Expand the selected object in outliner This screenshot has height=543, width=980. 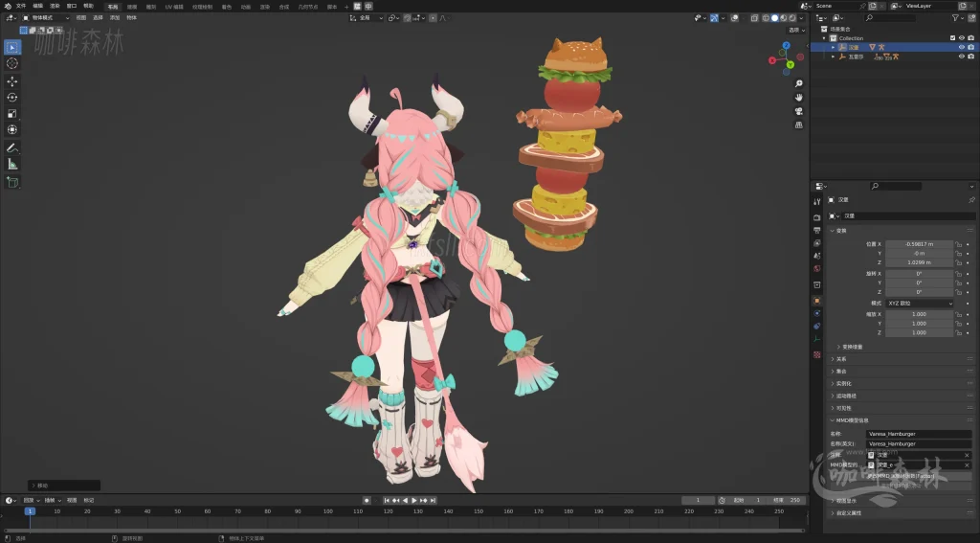(x=834, y=47)
